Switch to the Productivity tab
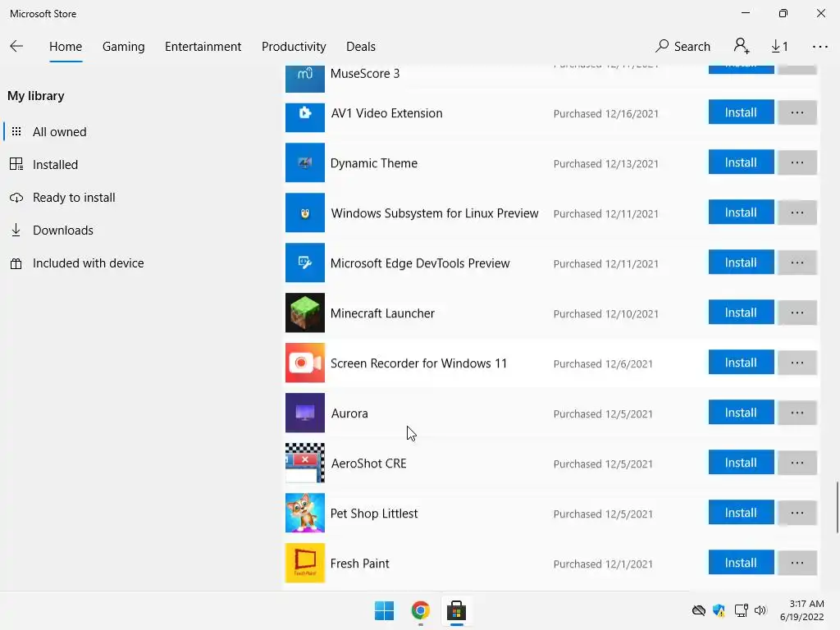840x630 pixels. click(294, 47)
